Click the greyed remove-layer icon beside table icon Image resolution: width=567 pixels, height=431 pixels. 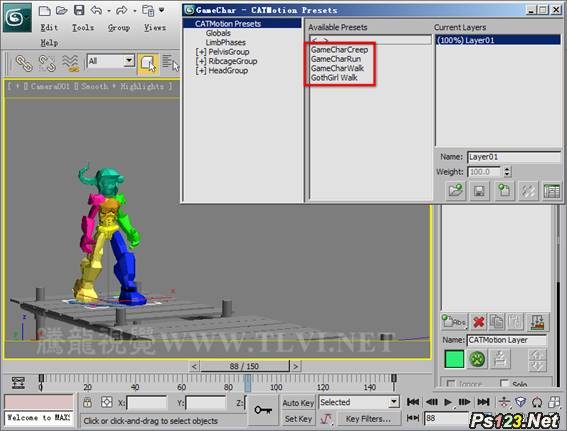click(x=528, y=191)
